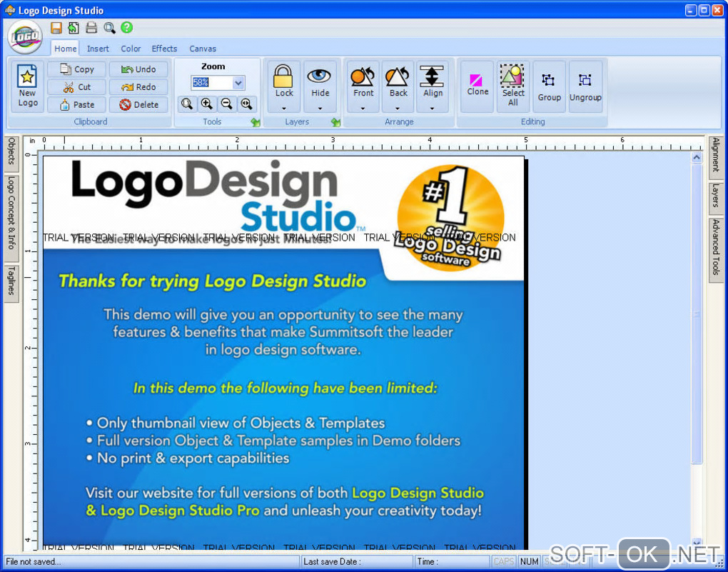Open the Canvas ribbon tab
Image resolution: width=728 pixels, height=572 pixels.
(203, 49)
